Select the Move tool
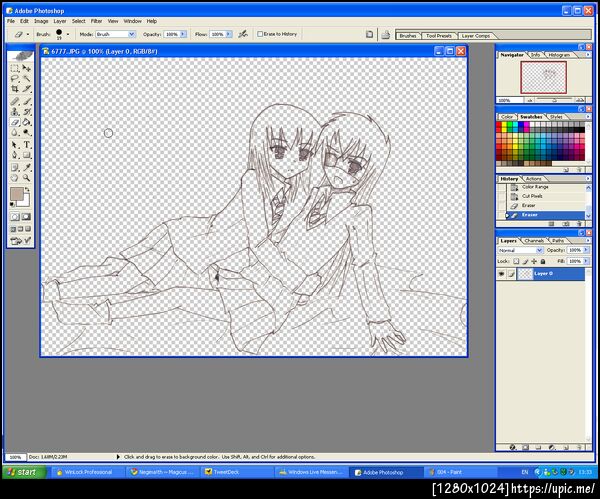600x499 pixels. (x=26, y=68)
